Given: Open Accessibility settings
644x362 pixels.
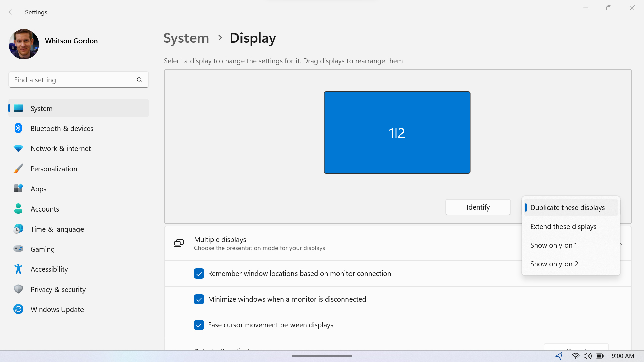Looking at the screenshot, I should (x=49, y=269).
